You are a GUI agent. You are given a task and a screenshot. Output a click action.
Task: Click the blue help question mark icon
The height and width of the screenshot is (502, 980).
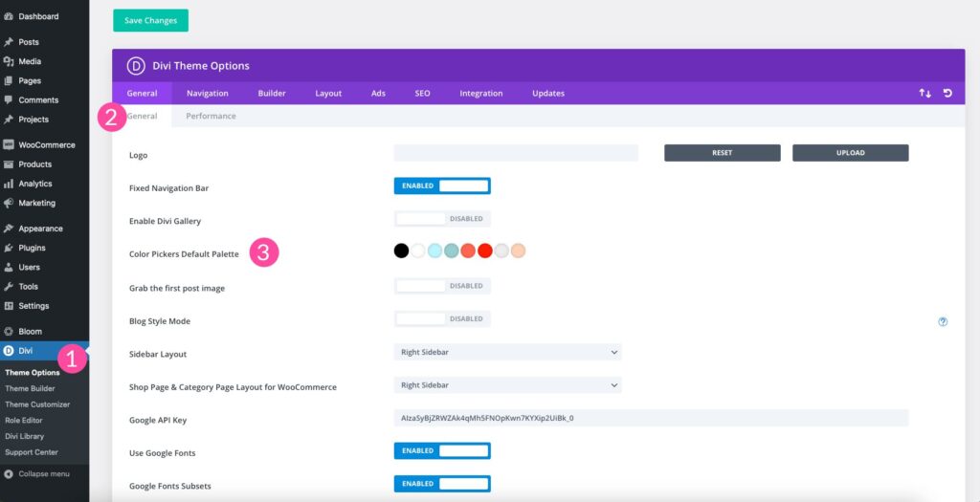943,321
